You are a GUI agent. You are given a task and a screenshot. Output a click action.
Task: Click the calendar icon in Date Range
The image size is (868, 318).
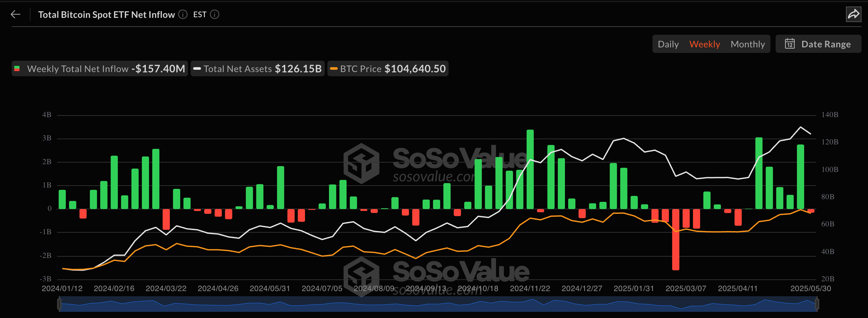pos(790,44)
